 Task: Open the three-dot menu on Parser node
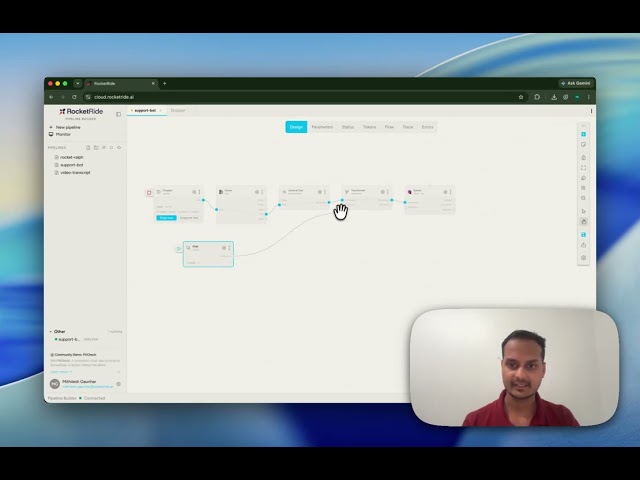[x=262, y=192]
